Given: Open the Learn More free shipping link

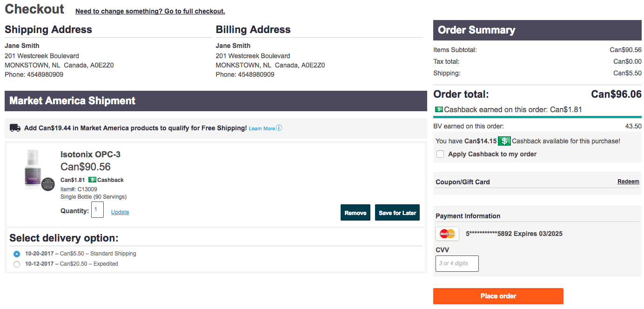Looking at the screenshot, I should (262, 128).
